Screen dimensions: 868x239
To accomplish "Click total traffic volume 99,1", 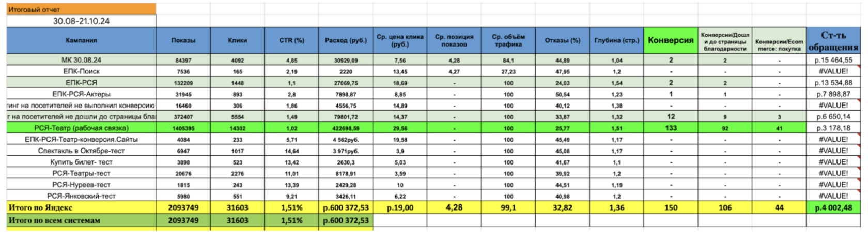I will (x=508, y=207).
